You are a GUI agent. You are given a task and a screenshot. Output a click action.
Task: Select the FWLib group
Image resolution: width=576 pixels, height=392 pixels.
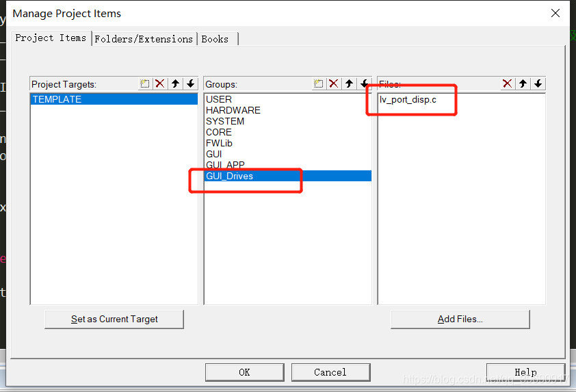click(287, 143)
